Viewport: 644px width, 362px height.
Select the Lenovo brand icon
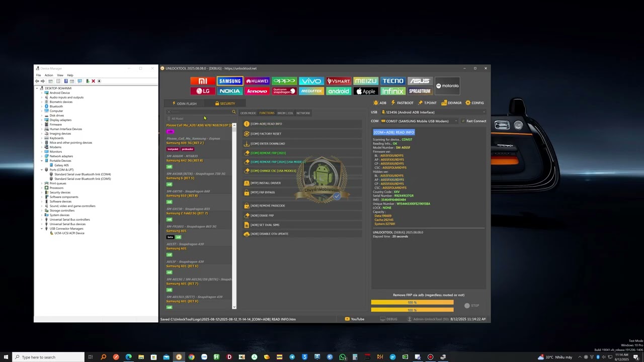257,91
